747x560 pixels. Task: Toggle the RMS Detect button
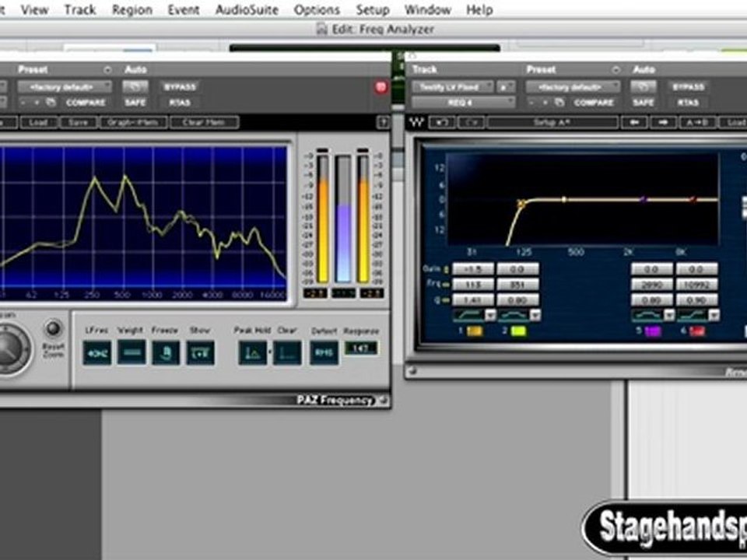[x=324, y=353]
